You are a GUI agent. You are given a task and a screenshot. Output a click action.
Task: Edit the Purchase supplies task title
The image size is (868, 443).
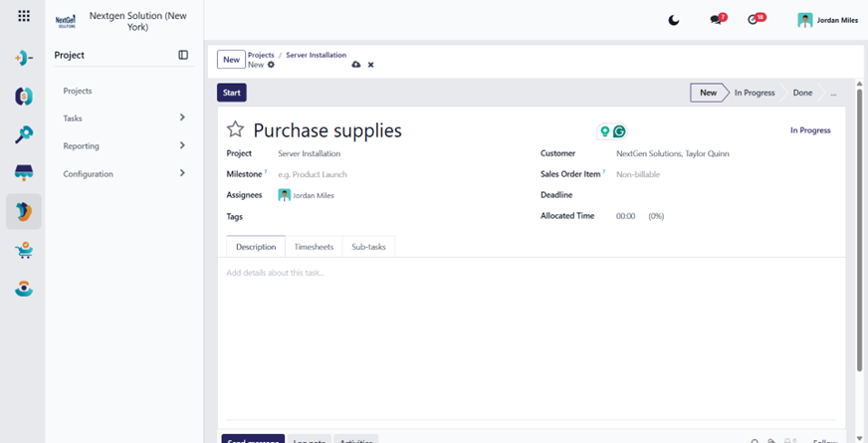(327, 130)
